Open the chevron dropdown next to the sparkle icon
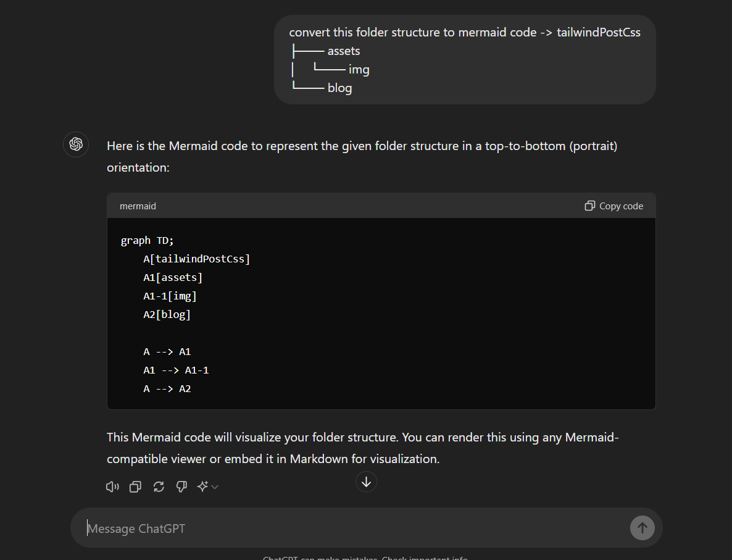 215,487
